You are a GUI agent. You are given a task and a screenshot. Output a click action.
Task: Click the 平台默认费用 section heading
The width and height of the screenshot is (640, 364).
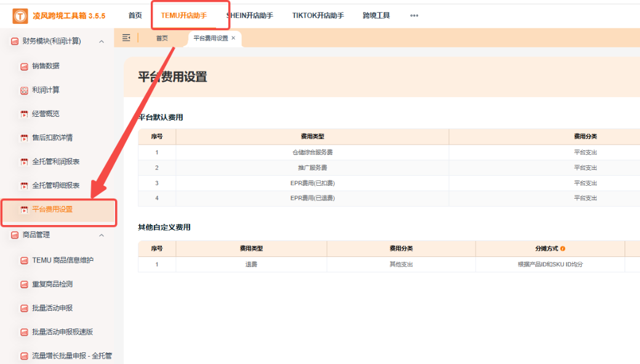pos(161,117)
